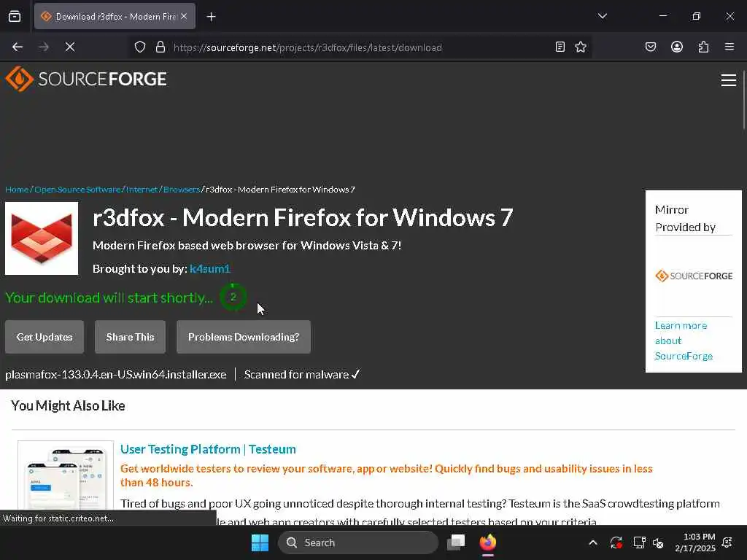Expand the list all tabs chevron

click(x=602, y=16)
